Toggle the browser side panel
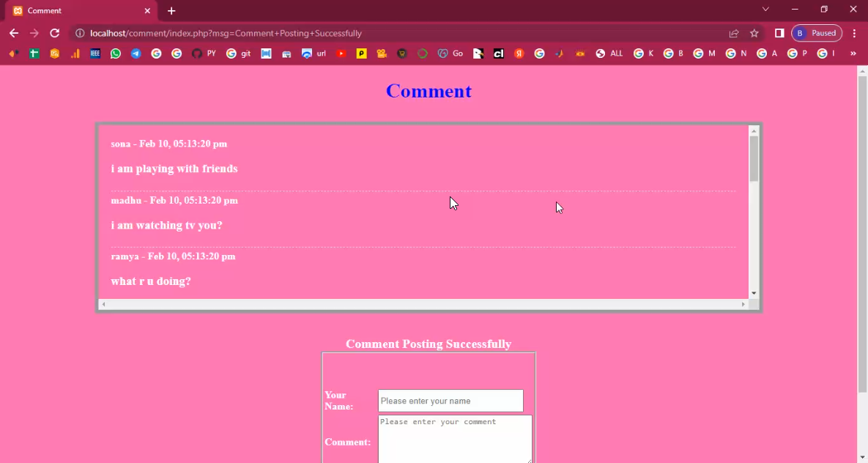 point(779,33)
